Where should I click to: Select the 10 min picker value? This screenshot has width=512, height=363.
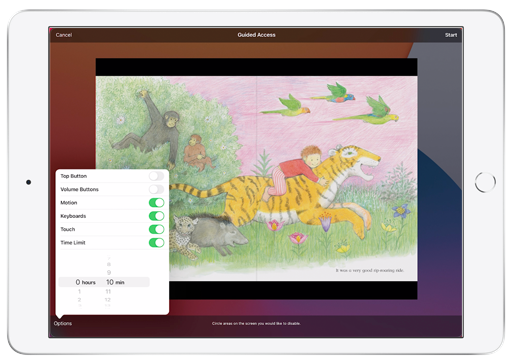pos(115,282)
